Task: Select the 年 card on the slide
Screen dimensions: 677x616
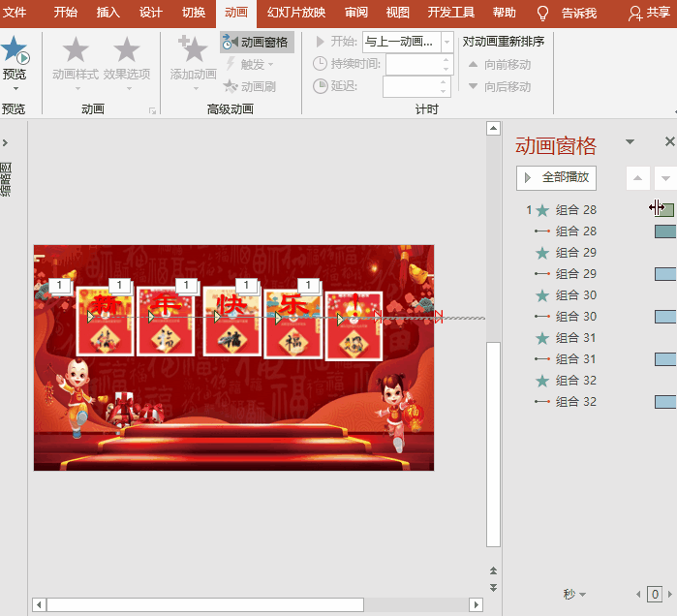Action: coord(166,322)
